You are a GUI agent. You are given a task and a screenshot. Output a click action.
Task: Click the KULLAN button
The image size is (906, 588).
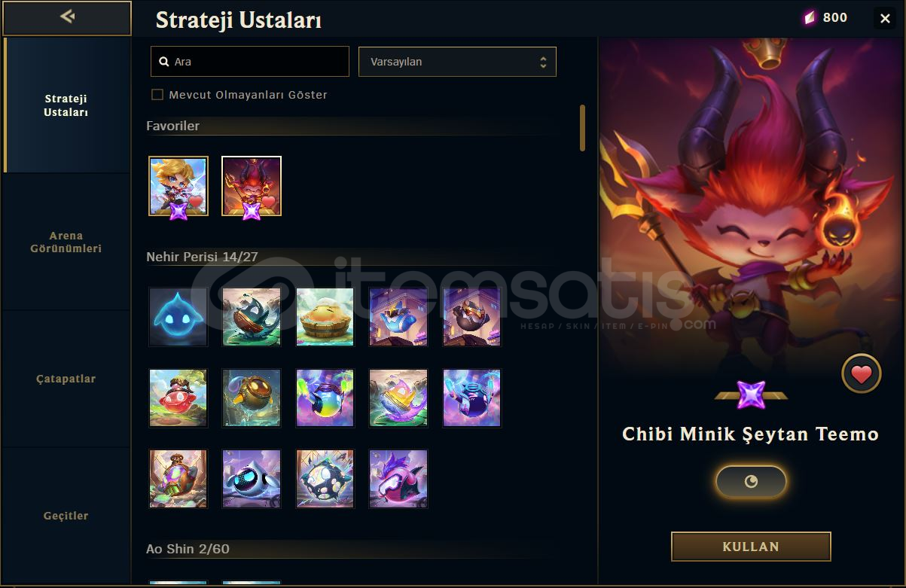pyautogui.click(x=751, y=547)
